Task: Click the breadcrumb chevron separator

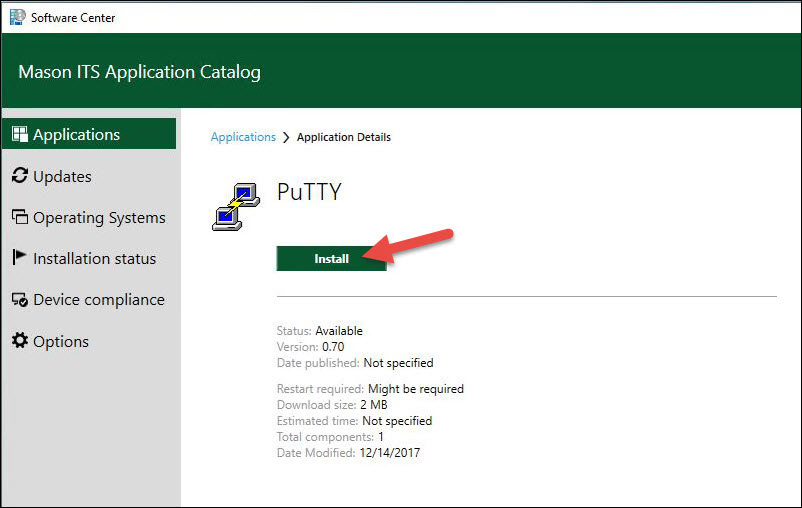Action: pyautogui.click(x=286, y=137)
